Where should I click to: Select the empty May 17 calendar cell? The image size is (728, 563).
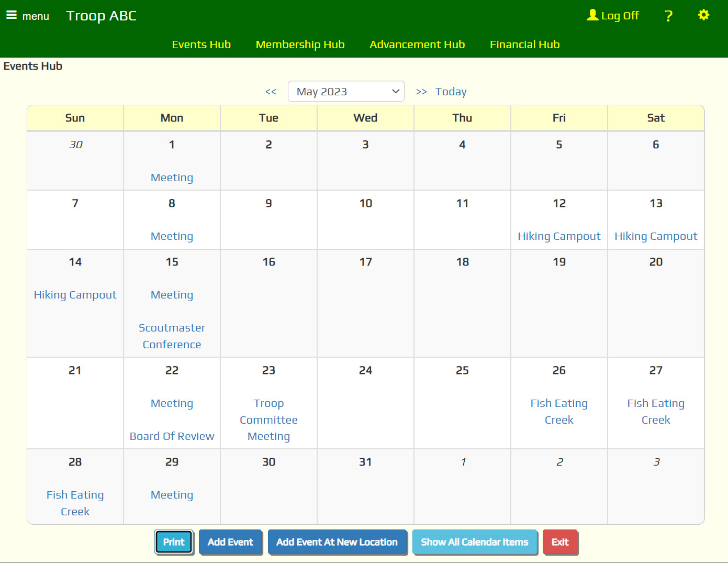(x=365, y=309)
